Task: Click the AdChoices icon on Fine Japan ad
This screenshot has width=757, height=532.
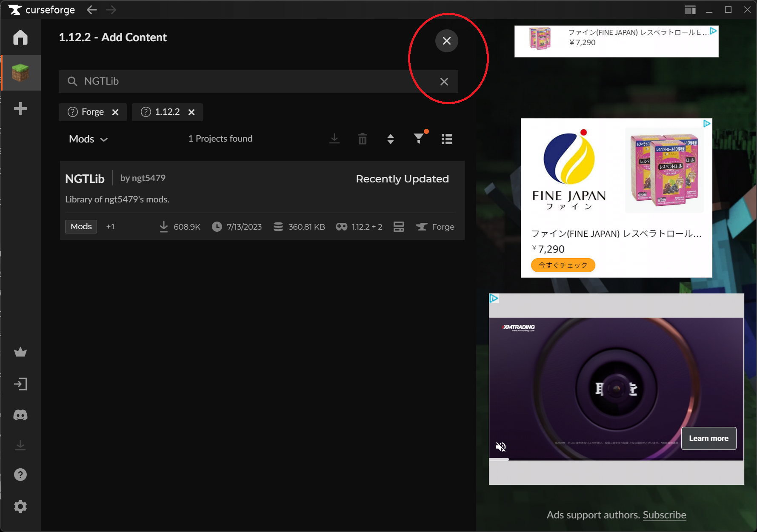Action: [x=707, y=124]
